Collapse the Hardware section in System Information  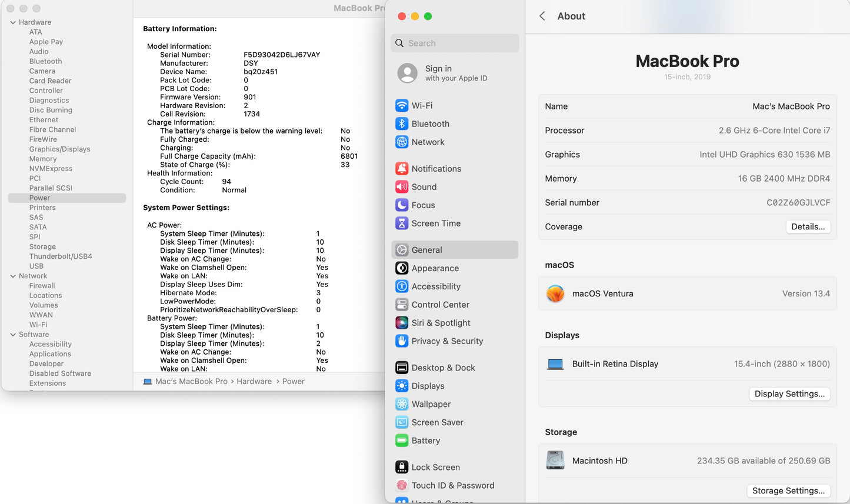[x=13, y=22]
